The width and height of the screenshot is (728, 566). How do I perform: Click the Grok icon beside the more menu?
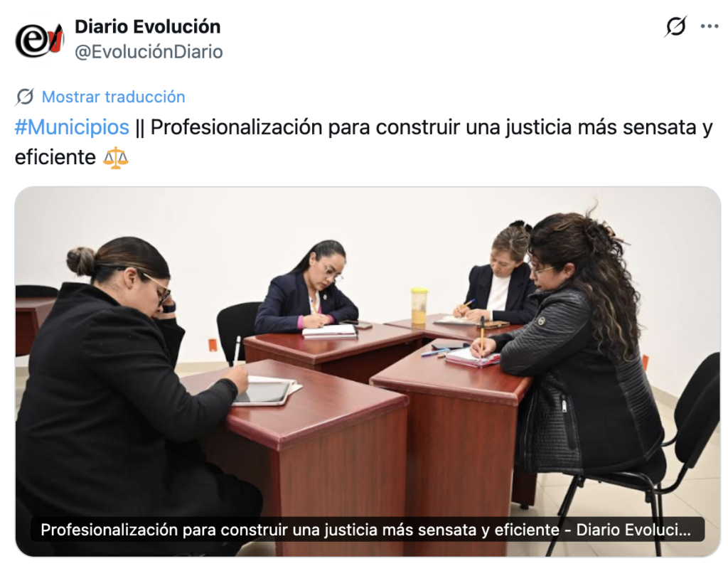[675, 26]
